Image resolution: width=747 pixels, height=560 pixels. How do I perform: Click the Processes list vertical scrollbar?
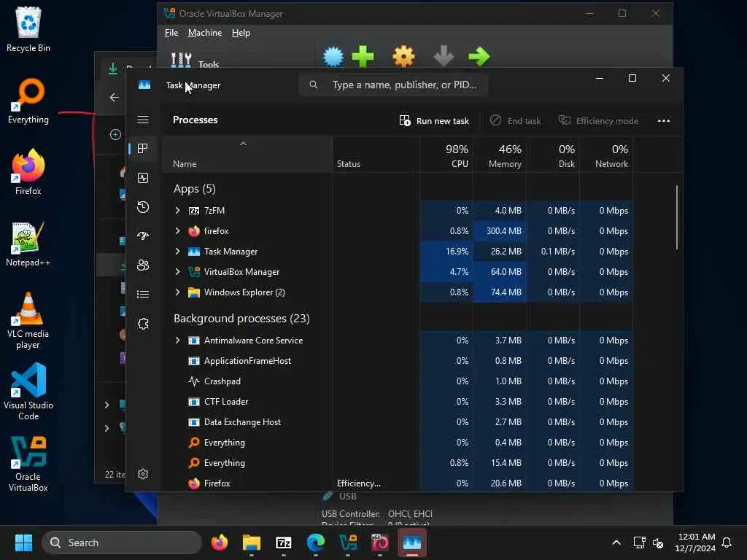click(x=676, y=217)
